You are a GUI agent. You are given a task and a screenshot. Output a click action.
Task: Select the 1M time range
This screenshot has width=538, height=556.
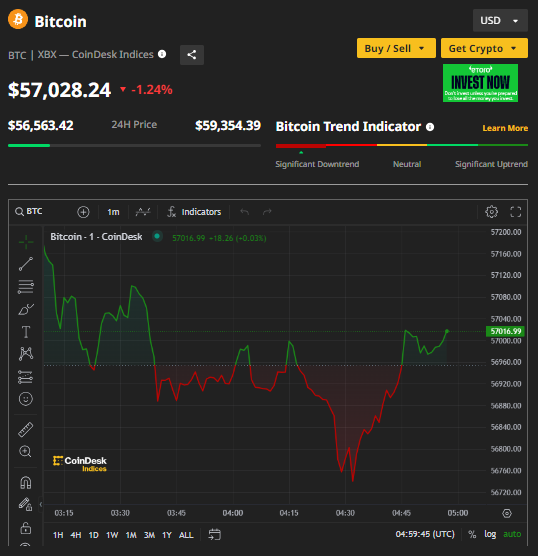coord(131,535)
